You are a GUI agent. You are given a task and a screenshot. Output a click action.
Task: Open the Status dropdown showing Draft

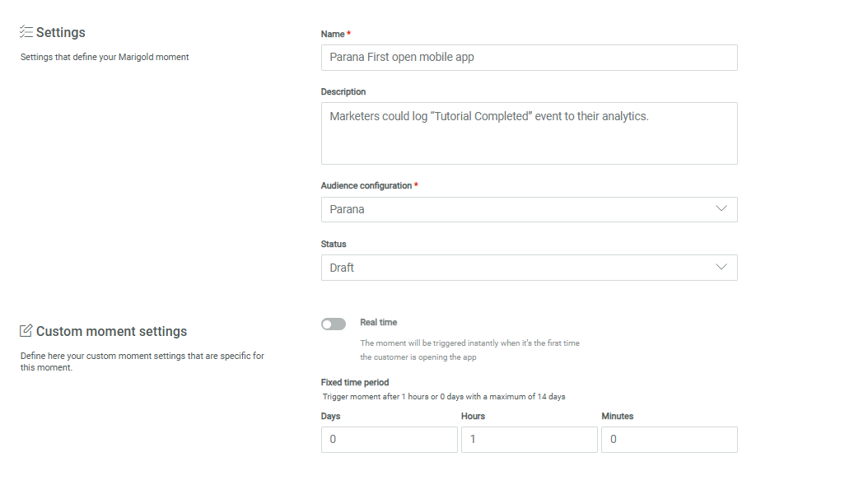coord(529,268)
